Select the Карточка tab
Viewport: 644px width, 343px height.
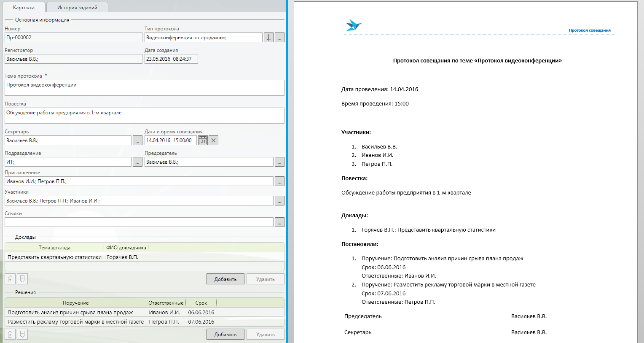point(24,8)
